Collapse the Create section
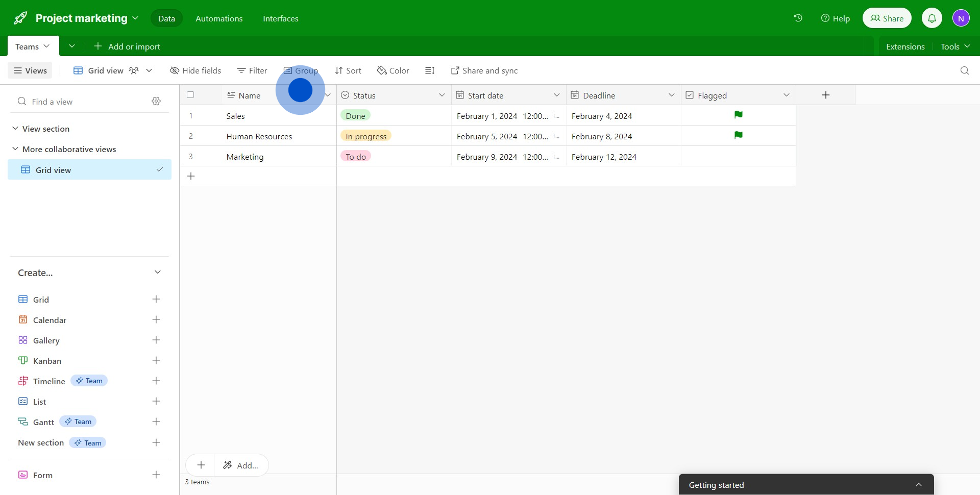Image resolution: width=980 pixels, height=495 pixels. 157,273
